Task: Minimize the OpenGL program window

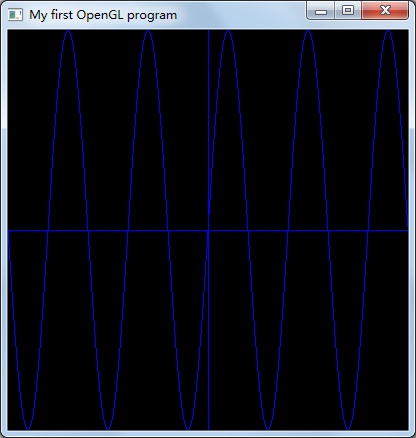Action: [x=321, y=11]
